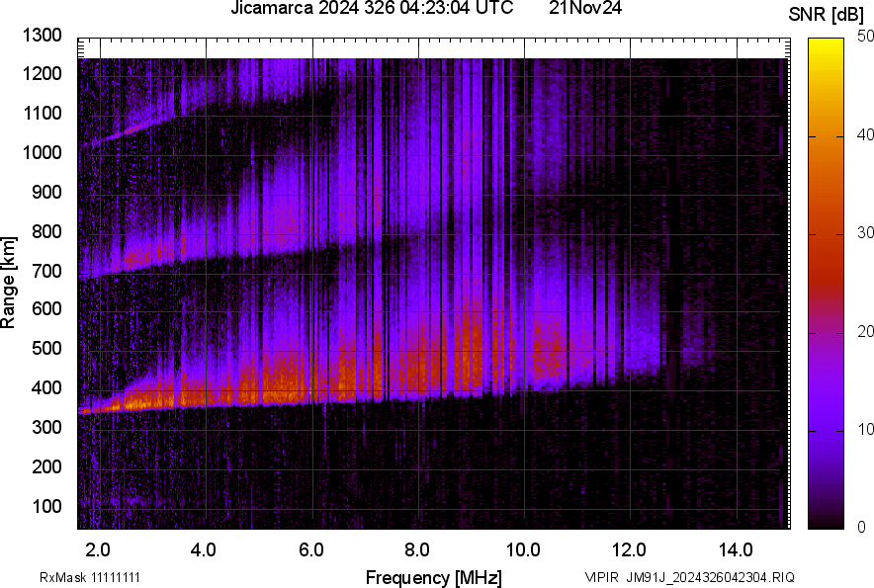Click the 100 range tick label
Image resolution: width=874 pixels, height=588 pixels.
46,506
